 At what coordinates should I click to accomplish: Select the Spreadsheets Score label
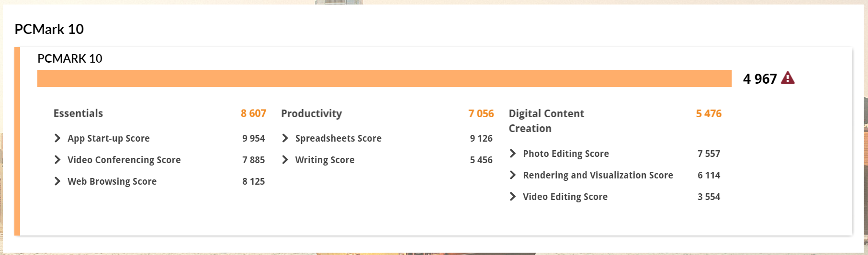tap(338, 138)
